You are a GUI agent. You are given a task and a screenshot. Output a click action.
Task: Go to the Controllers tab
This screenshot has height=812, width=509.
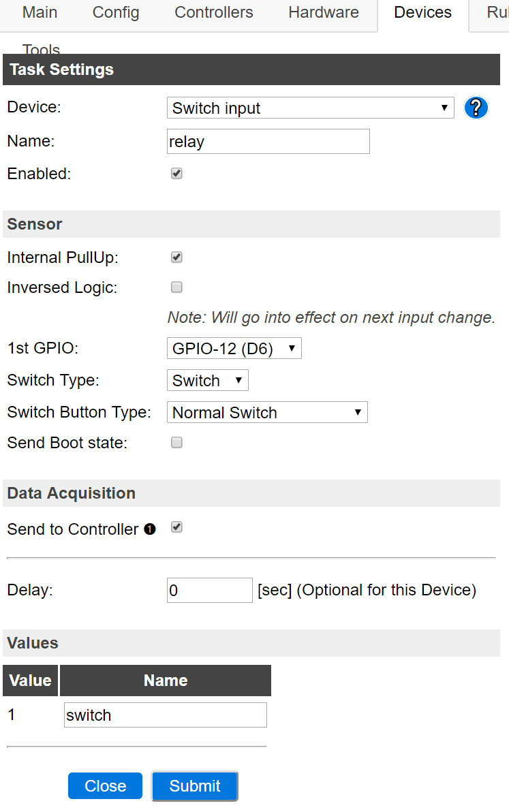pos(214,12)
